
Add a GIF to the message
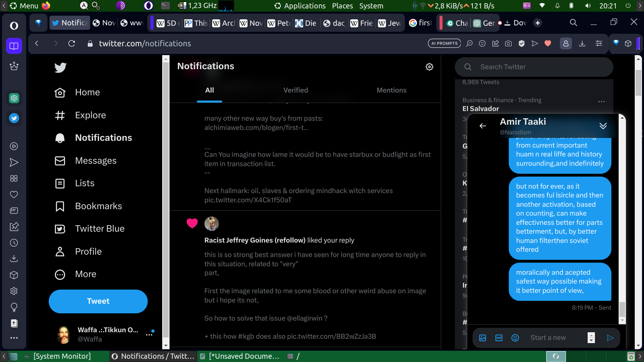tap(499, 338)
